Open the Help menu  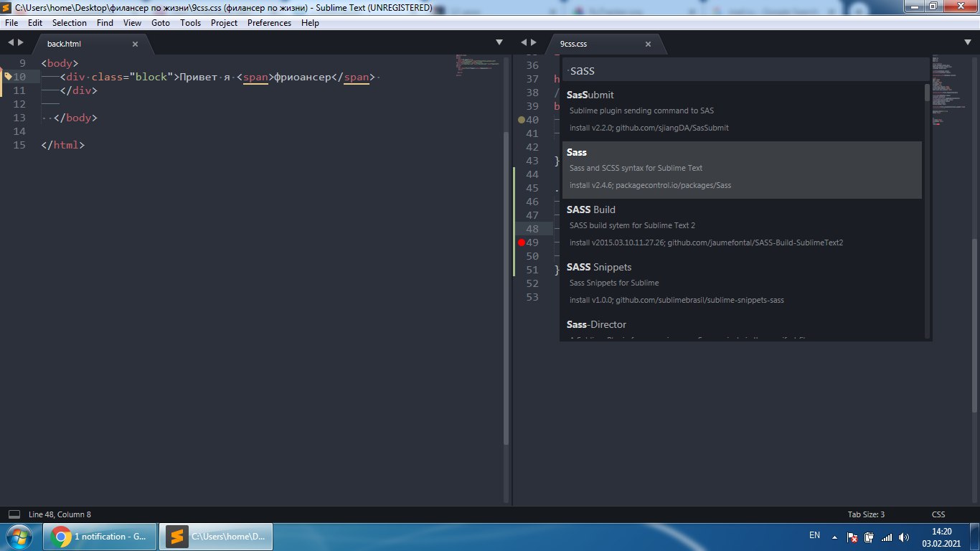310,23
